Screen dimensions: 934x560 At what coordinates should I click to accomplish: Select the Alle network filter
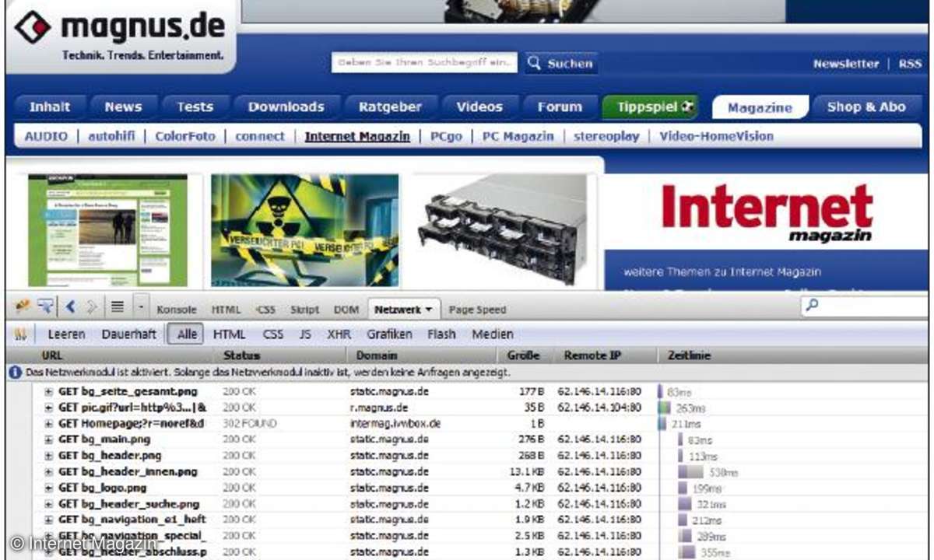click(x=185, y=334)
